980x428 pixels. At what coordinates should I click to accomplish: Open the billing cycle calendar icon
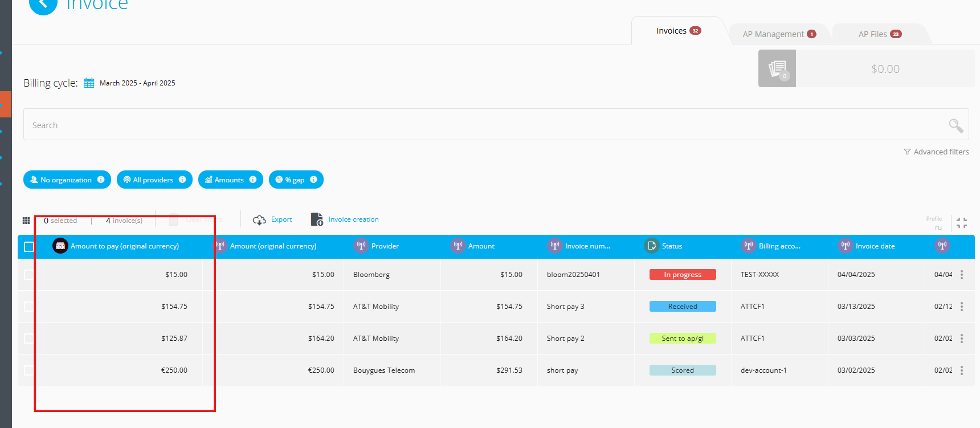[x=89, y=83]
